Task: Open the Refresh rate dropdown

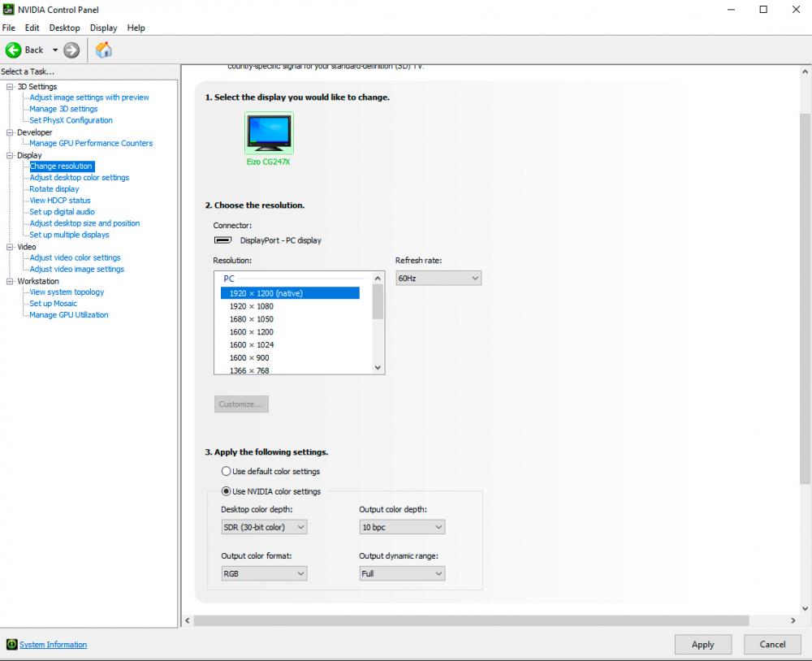Action: tap(438, 279)
